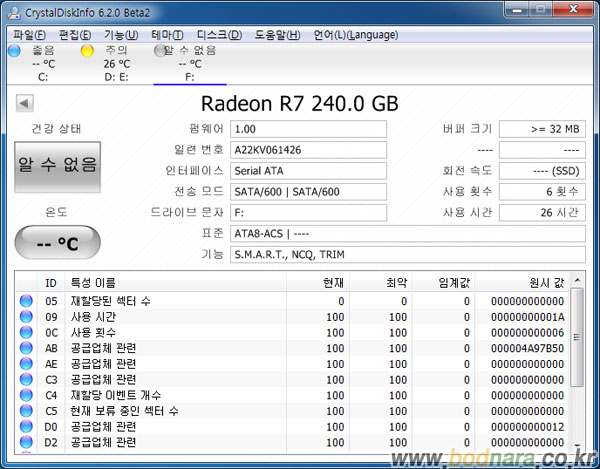600x469 pixels.
Task: Select the 사용 시간 attribute row in list
Action: 293,317
